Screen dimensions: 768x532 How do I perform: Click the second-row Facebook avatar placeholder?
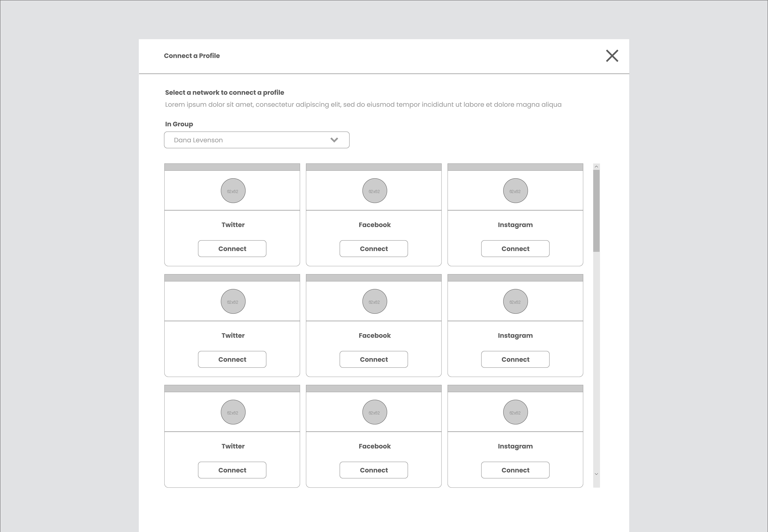tap(374, 301)
